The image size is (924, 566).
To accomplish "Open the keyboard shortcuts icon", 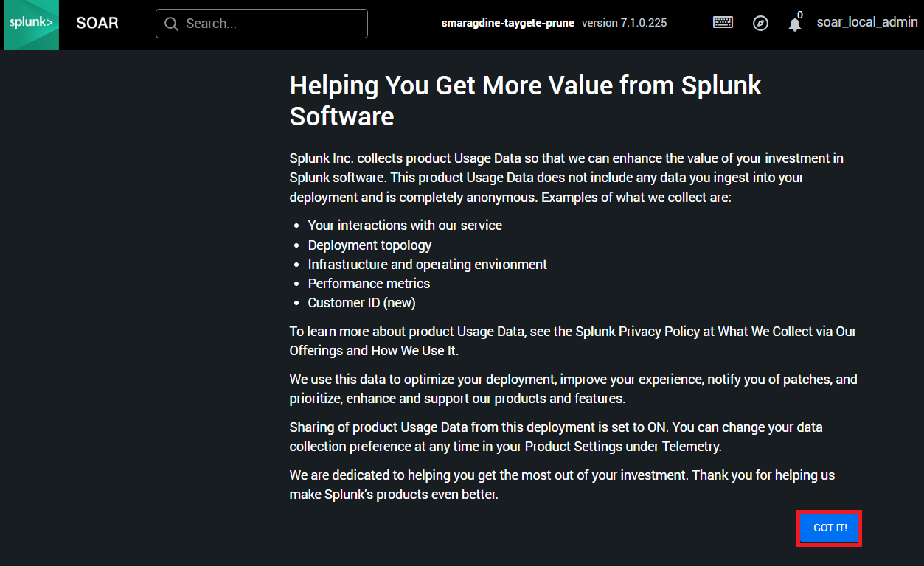I will (723, 23).
